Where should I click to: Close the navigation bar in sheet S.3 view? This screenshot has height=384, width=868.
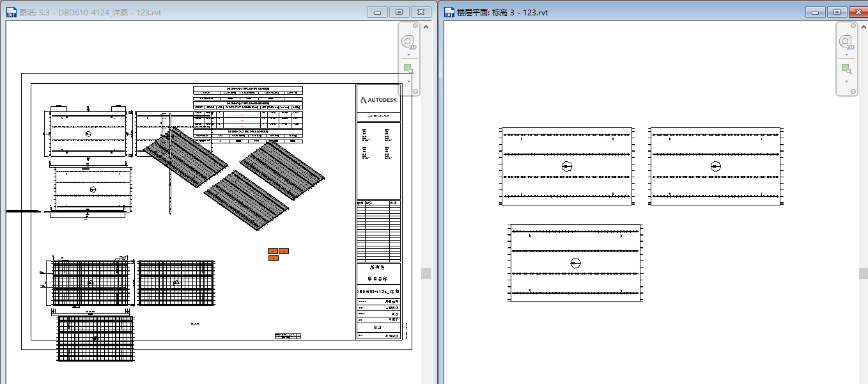point(415,26)
